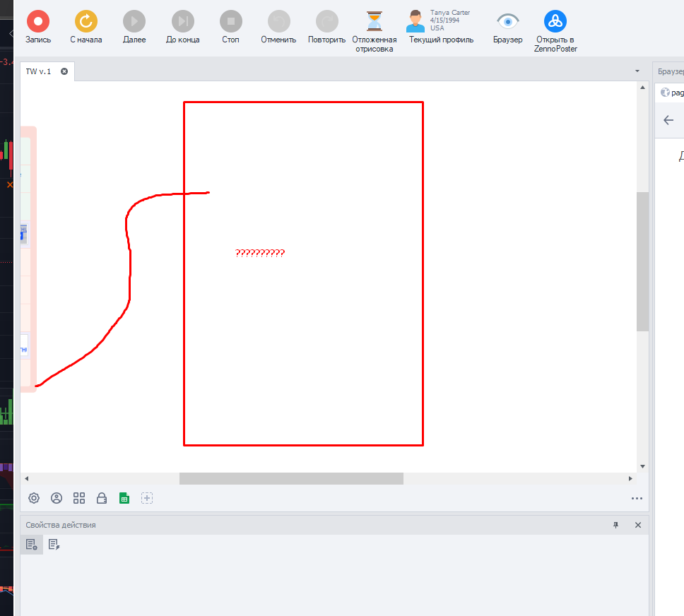Click horizontal scrollbar right arrow
The width and height of the screenshot is (684, 616).
coord(630,478)
